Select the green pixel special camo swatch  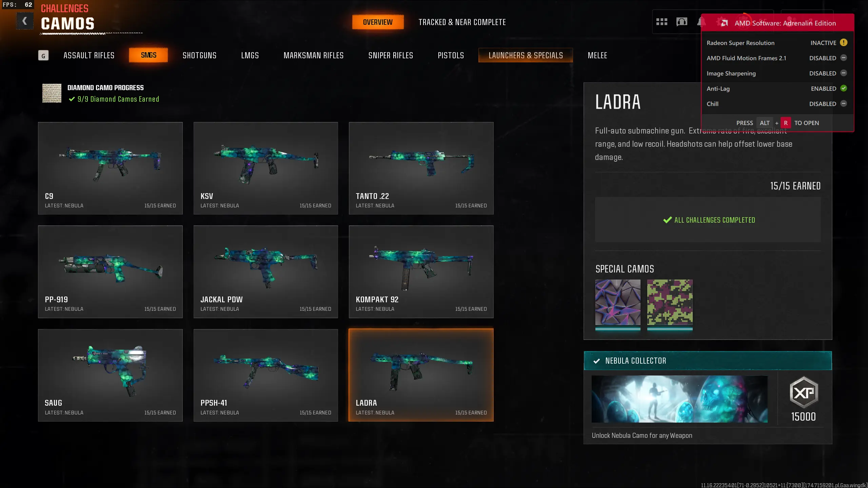tap(670, 303)
